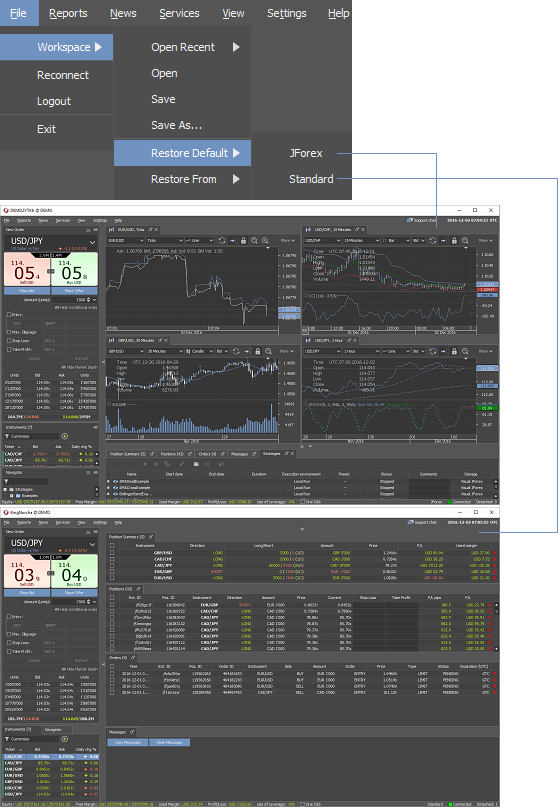The width and height of the screenshot is (560, 808).
Task: Toggle the lock icon on EUR/USD Ticks chart
Action: [243, 241]
